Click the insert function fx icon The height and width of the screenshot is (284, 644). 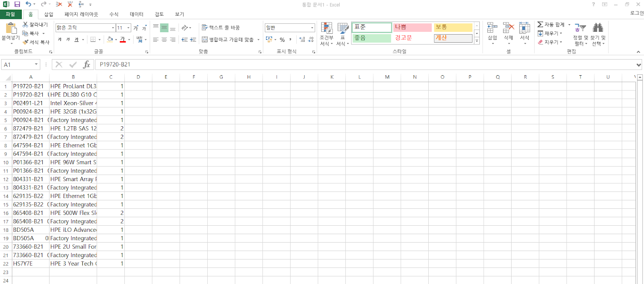click(87, 64)
